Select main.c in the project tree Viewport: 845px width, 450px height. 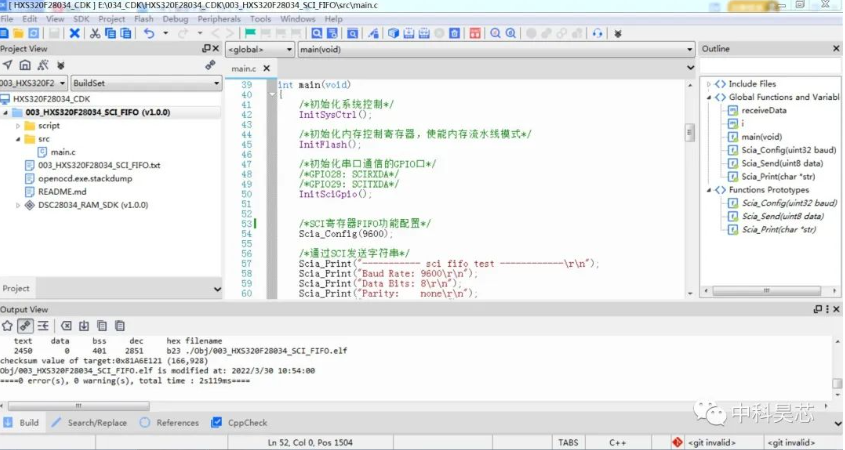coord(63,152)
